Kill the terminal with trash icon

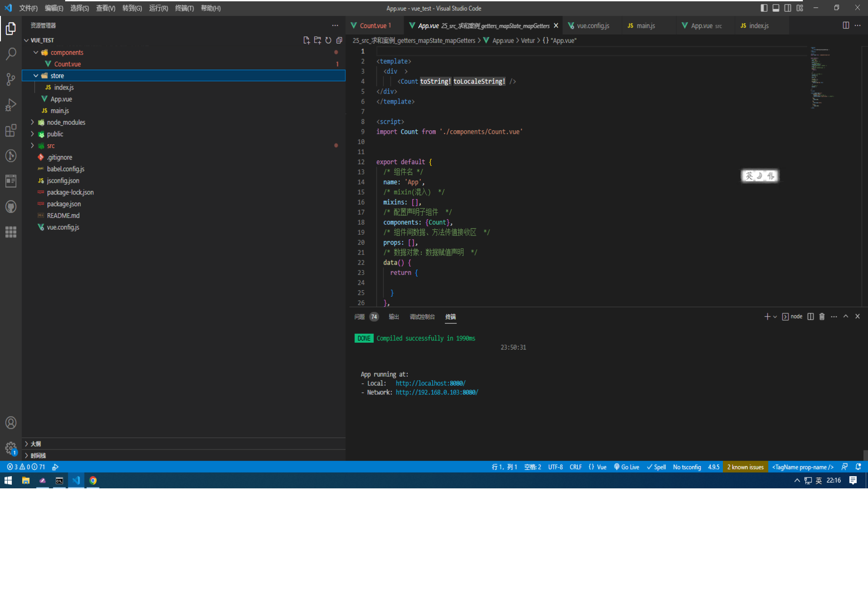pyautogui.click(x=822, y=317)
